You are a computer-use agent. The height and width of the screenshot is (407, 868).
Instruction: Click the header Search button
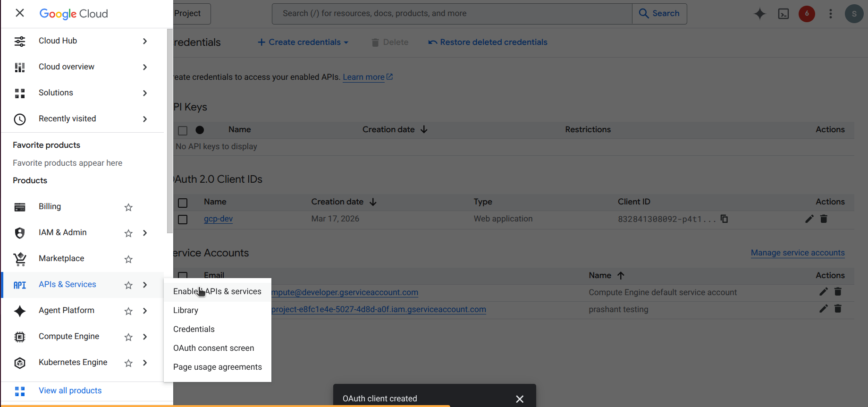659,14
